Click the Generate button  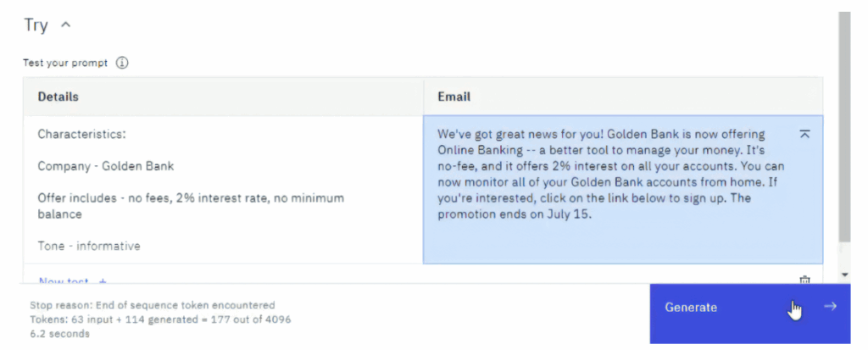coord(750,314)
